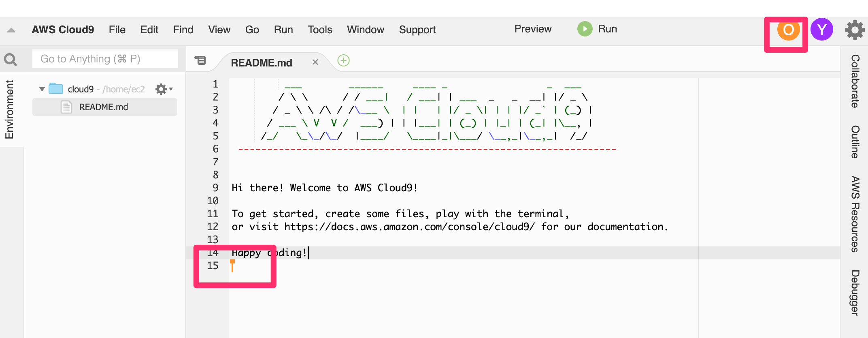Focus the Go to Anything field

point(105,59)
